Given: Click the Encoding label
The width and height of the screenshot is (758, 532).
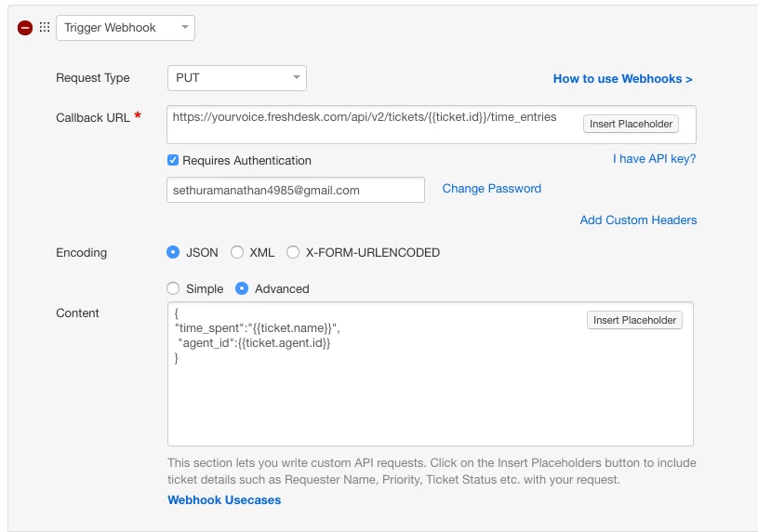Looking at the screenshot, I should tap(81, 252).
